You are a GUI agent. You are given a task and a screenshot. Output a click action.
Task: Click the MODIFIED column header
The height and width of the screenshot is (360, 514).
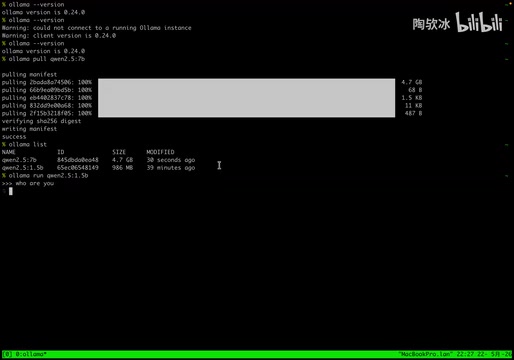point(160,152)
